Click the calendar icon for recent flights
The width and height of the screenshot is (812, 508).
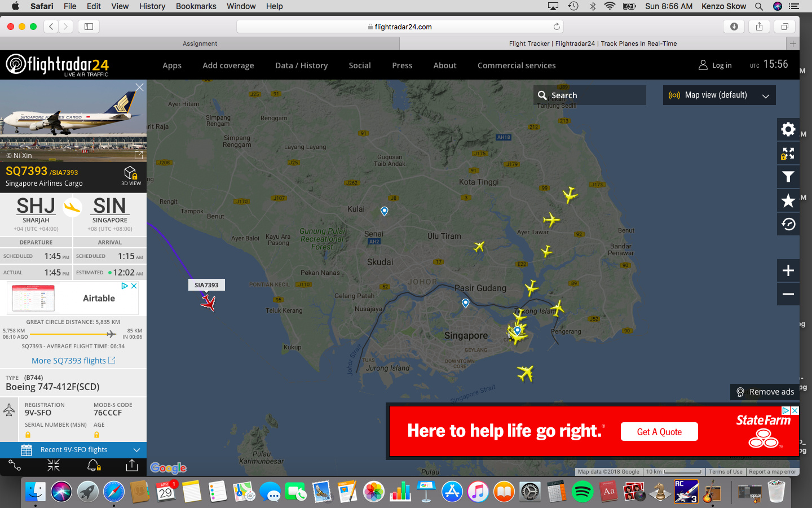(x=26, y=450)
